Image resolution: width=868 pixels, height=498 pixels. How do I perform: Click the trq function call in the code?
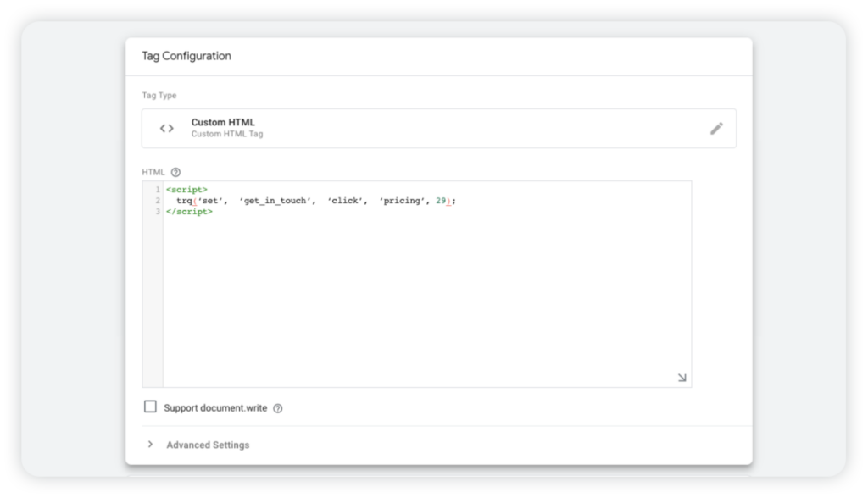184,202
